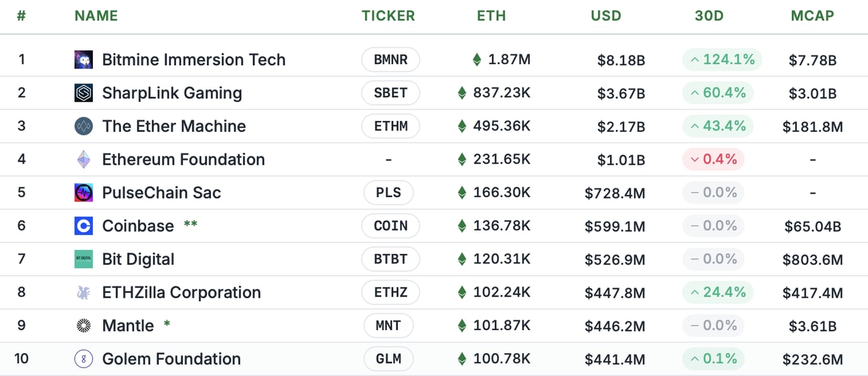Select the ETHM ticker pill

tap(390, 126)
